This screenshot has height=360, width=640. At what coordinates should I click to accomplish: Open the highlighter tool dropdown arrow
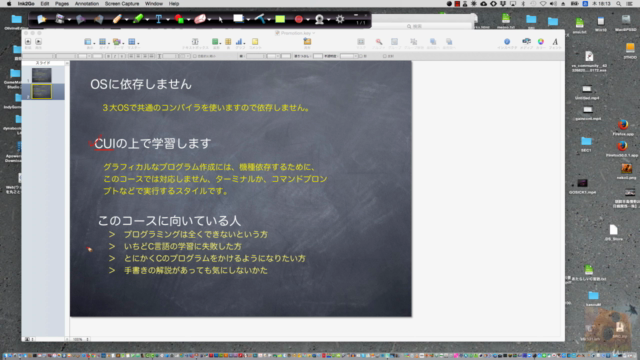coord(147,20)
